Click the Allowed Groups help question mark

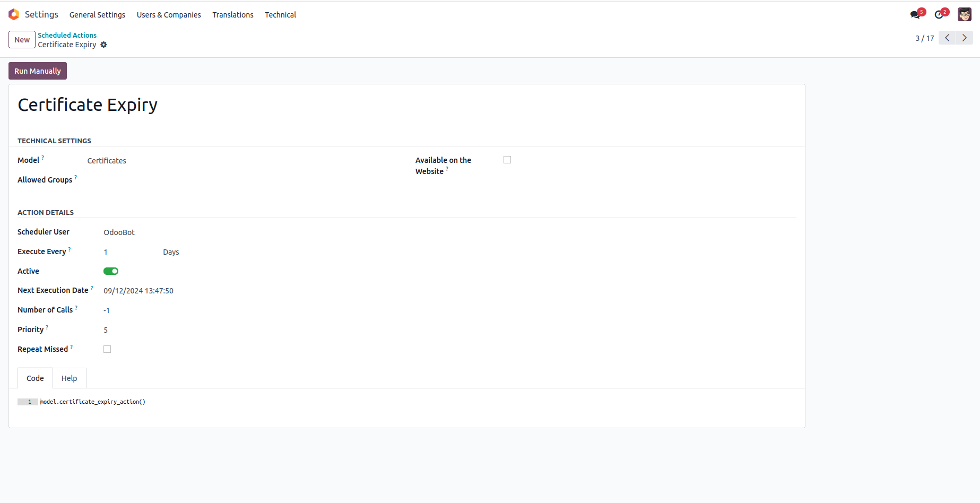tap(75, 177)
